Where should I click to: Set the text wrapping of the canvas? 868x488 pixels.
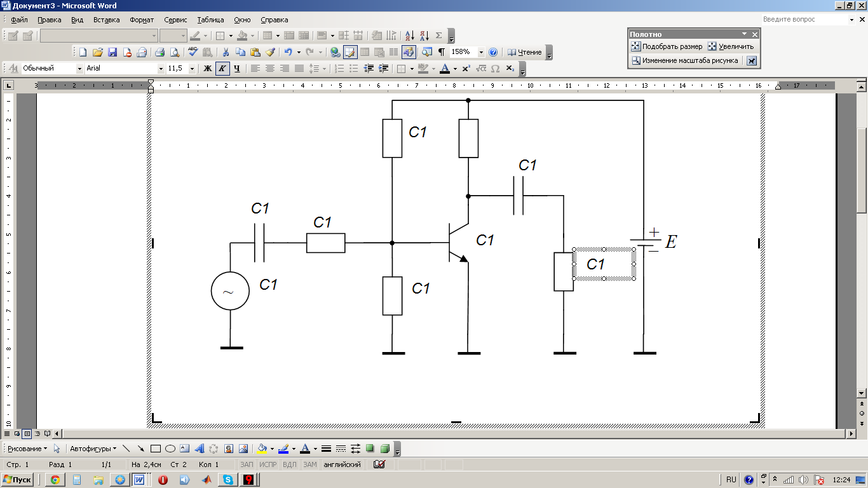(x=752, y=61)
